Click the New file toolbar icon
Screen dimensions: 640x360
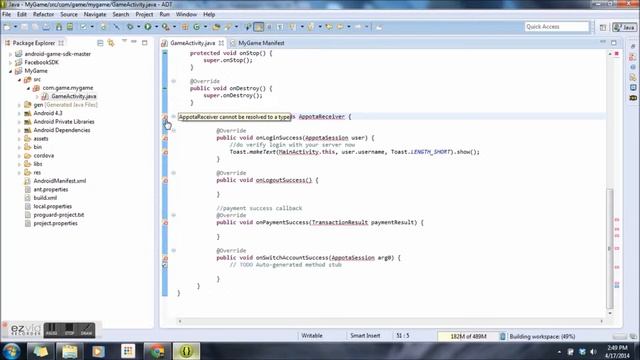click(7, 27)
